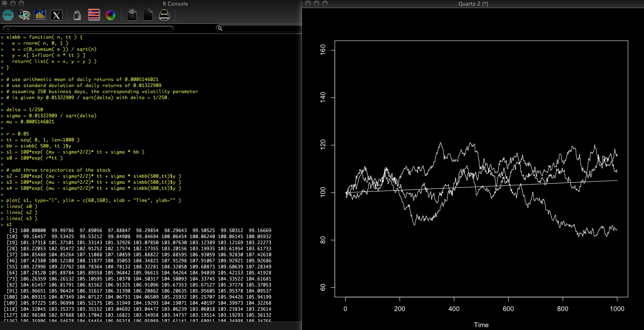The image size is (644, 330).
Task: Launch X11 with the X icon
Action: (56, 15)
